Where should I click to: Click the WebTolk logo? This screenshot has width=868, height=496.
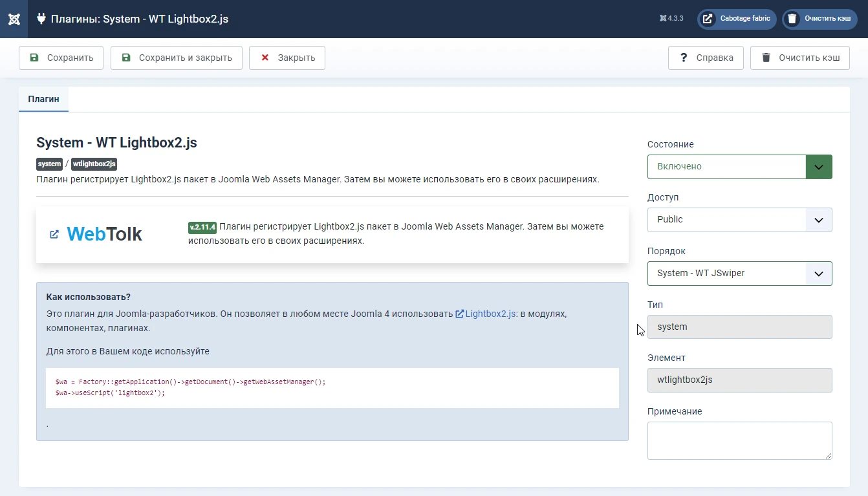(x=104, y=234)
